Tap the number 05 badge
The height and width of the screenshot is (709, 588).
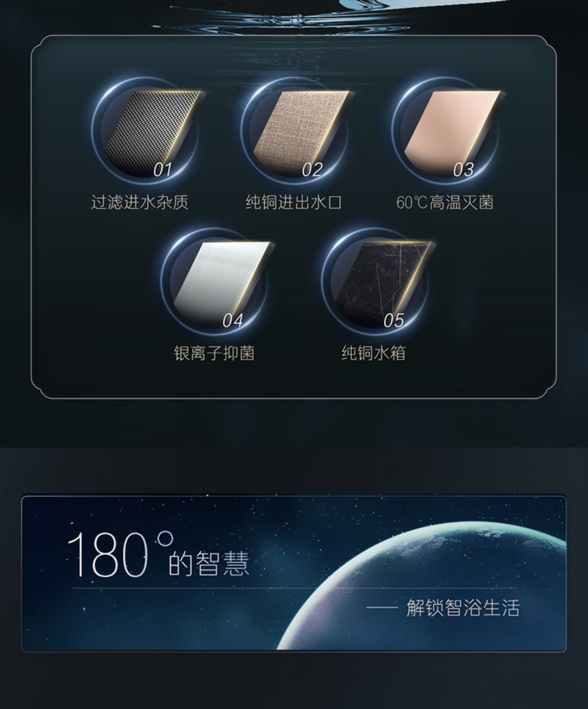click(x=393, y=321)
